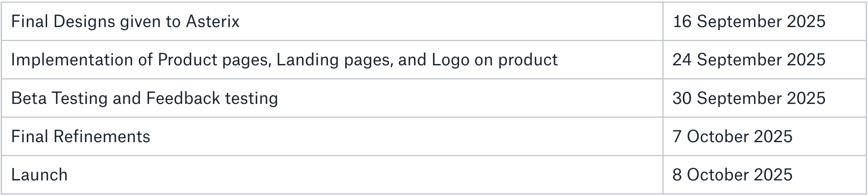Click the word 'Asterix' in first row
This screenshot has height=195, width=868.
[213, 22]
